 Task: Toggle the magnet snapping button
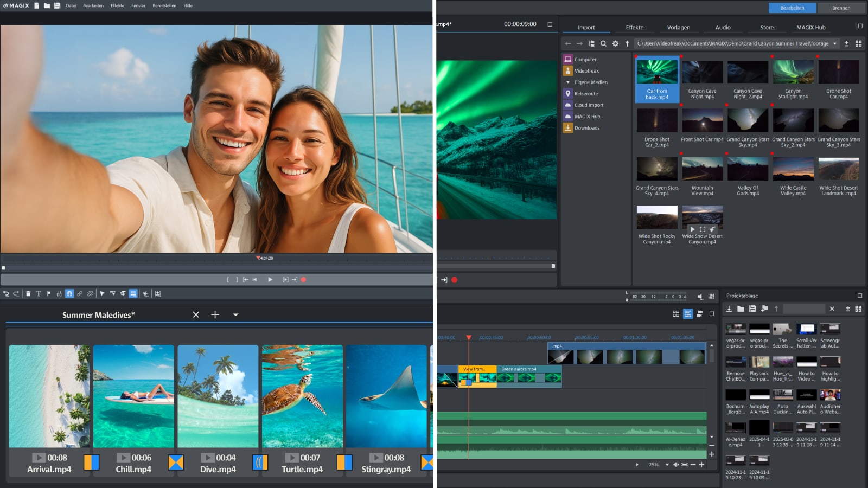(x=69, y=294)
